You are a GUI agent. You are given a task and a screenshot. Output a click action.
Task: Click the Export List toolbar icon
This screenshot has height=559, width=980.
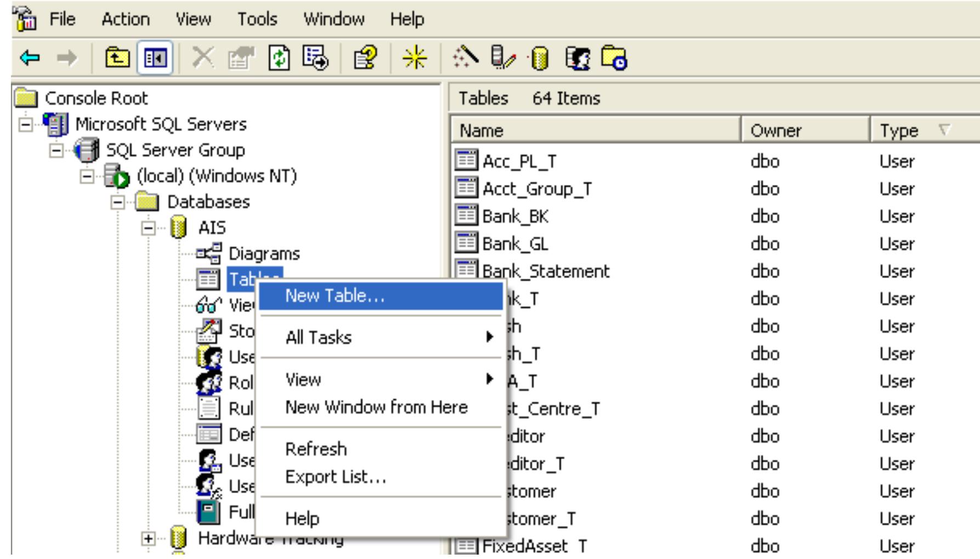[x=315, y=58]
